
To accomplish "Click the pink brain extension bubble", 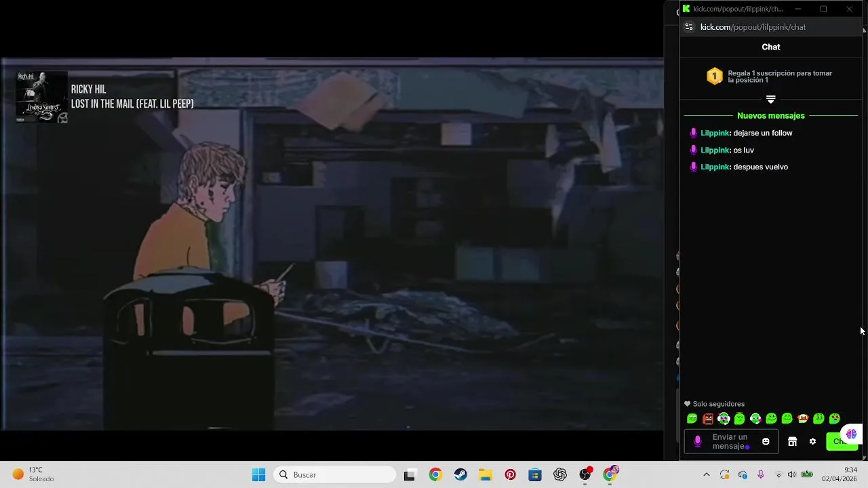I will click(851, 434).
